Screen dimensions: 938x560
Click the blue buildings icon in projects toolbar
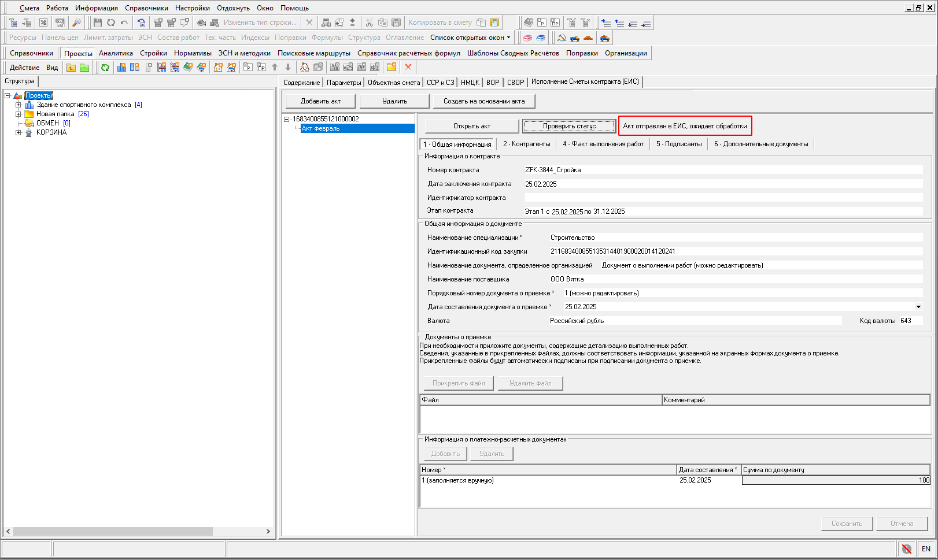pyautogui.click(x=121, y=67)
